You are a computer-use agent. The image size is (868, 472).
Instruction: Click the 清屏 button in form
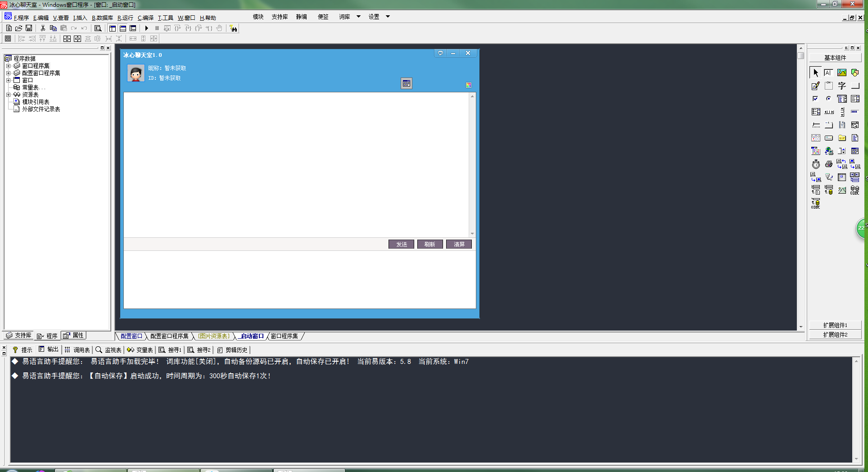pyautogui.click(x=459, y=244)
